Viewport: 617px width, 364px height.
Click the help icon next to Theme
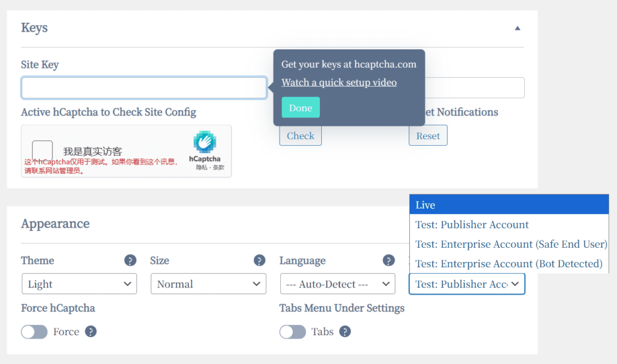click(130, 260)
